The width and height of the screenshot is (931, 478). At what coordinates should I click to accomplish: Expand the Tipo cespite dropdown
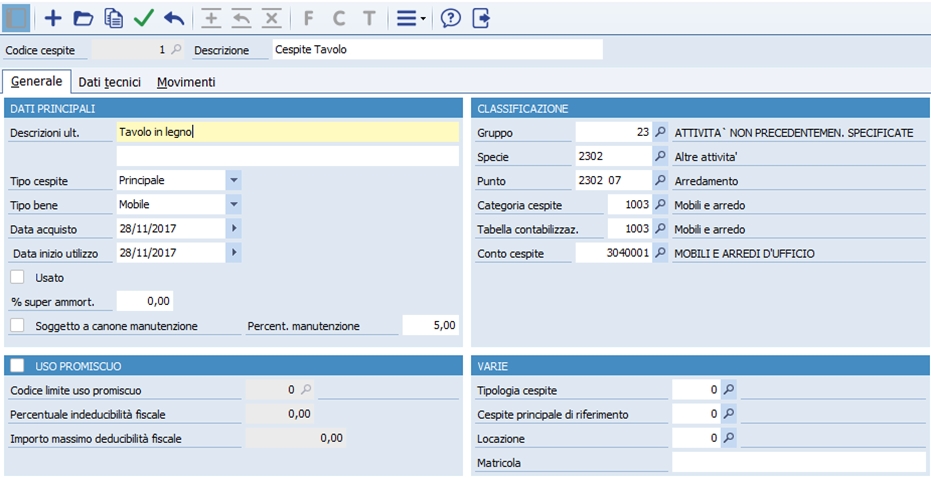[x=233, y=180]
